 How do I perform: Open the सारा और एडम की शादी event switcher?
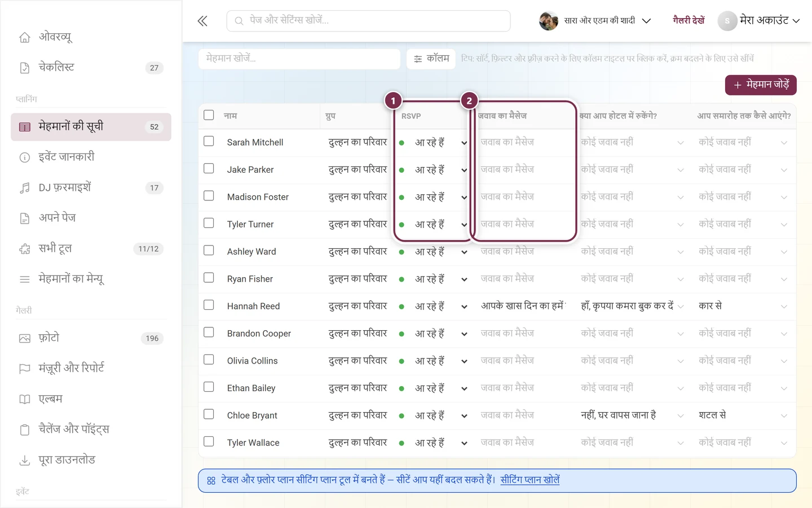tap(595, 21)
